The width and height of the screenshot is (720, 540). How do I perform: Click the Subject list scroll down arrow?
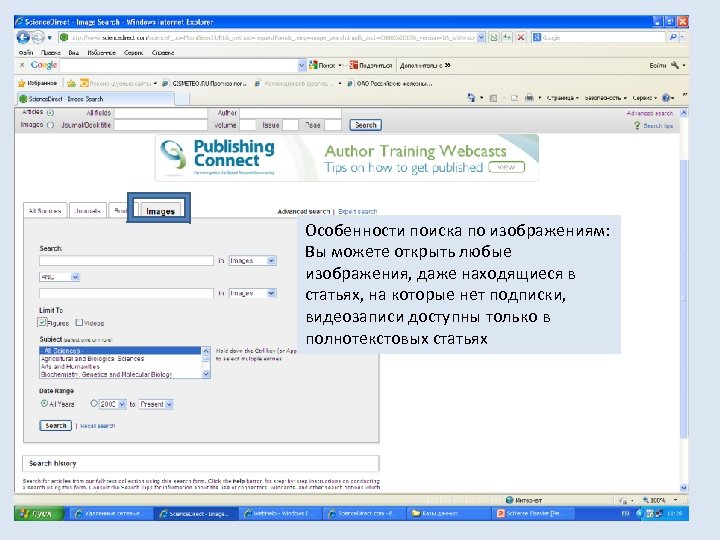coord(206,374)
